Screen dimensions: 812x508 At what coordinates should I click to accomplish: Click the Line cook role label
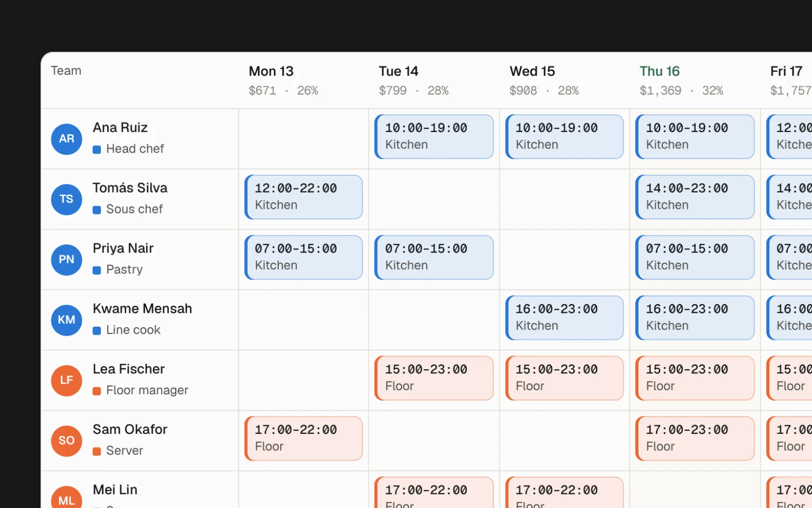[133, 330]
